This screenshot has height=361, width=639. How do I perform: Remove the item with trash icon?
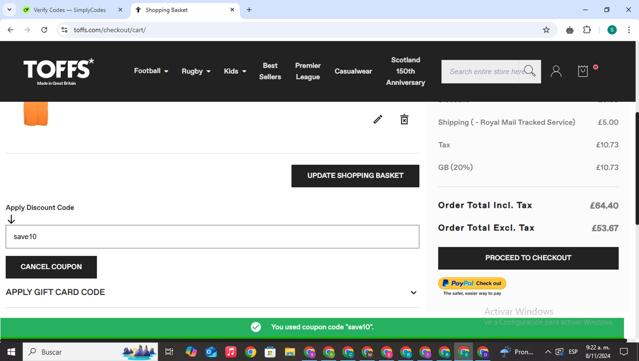pos(404,119)
